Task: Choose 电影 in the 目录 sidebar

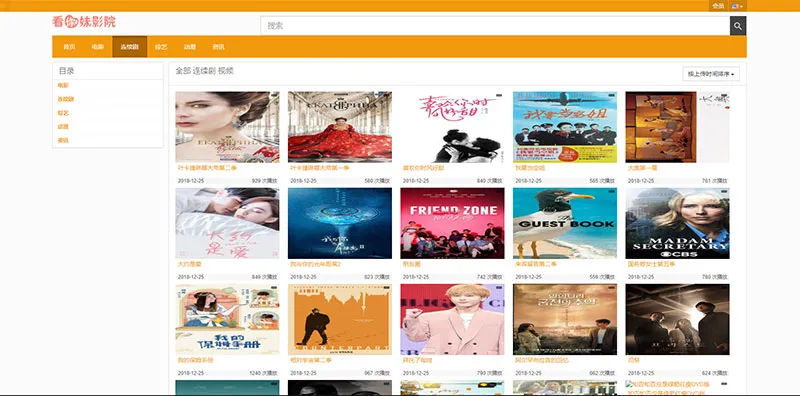Action: [63, 85]
